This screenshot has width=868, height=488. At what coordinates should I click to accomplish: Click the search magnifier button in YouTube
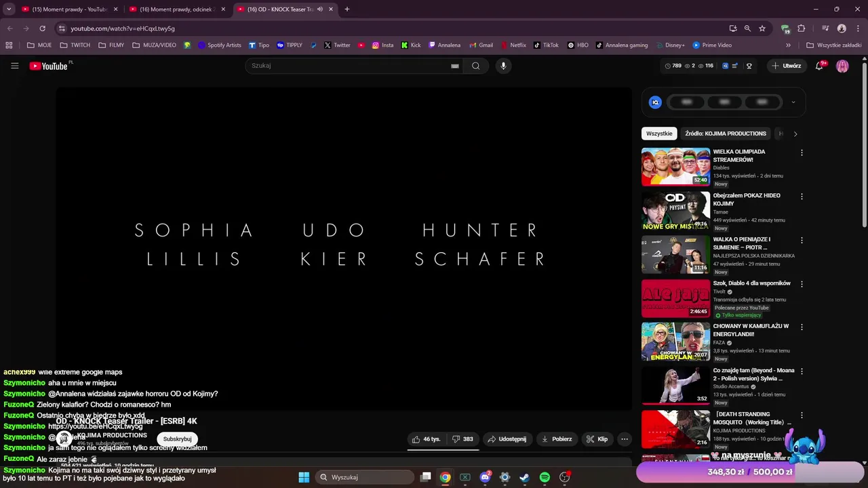[475, 66]
